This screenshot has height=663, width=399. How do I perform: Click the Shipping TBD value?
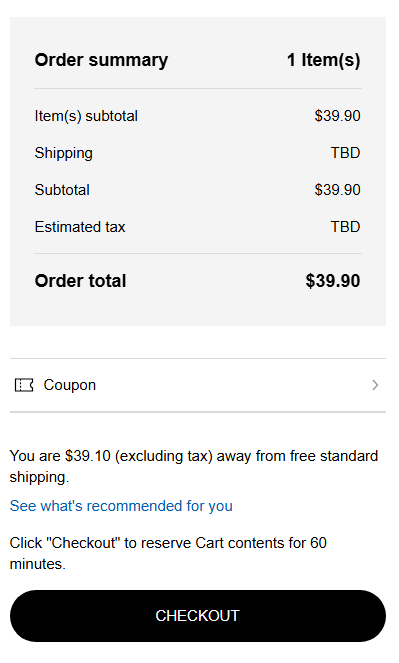pos(345,153)
